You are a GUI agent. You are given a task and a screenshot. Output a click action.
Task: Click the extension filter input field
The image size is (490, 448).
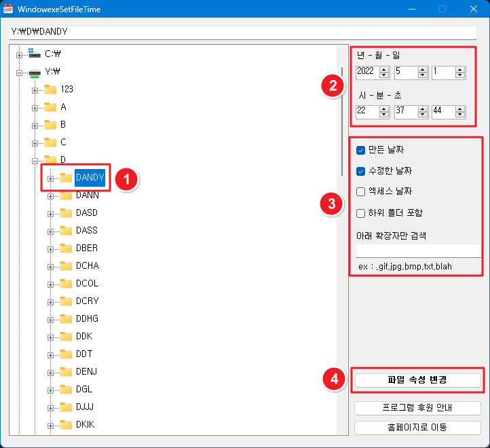(x=417, y=251)
